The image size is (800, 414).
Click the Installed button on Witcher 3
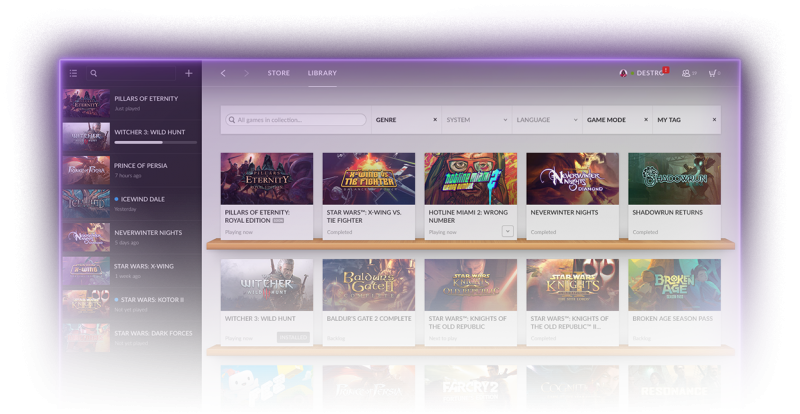pyautogui.click(x=293, y=337)
